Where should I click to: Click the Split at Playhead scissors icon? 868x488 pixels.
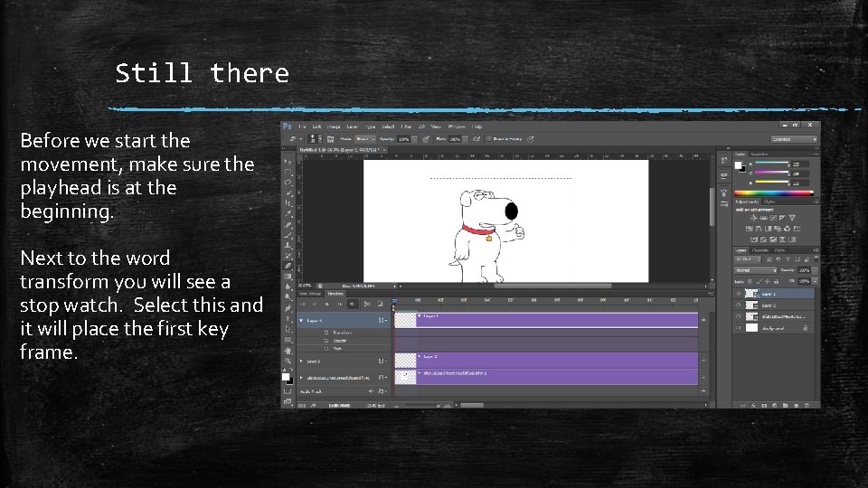click(367, 305)
